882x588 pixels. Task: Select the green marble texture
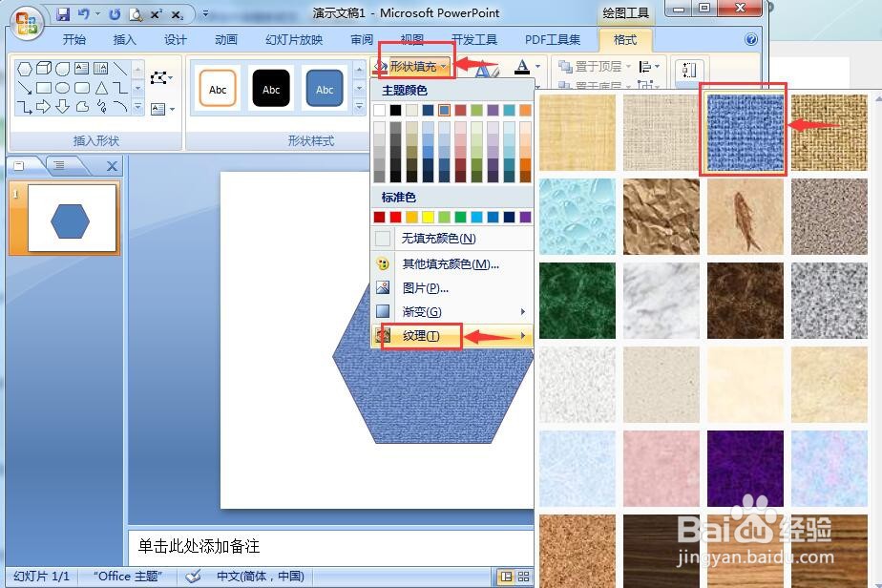pos(577,301)
